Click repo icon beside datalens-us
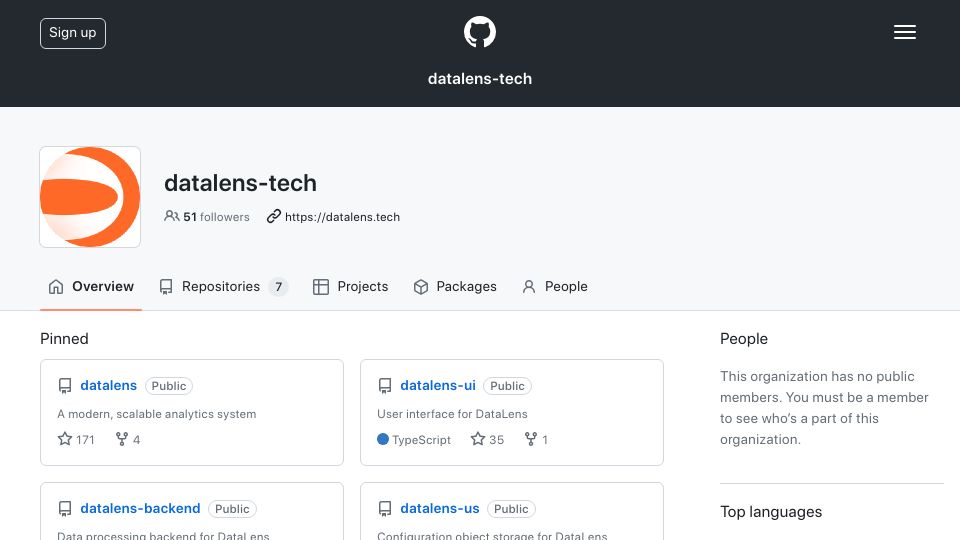The image size is (960, 540). pyautogui.click(x=385, y=509)
